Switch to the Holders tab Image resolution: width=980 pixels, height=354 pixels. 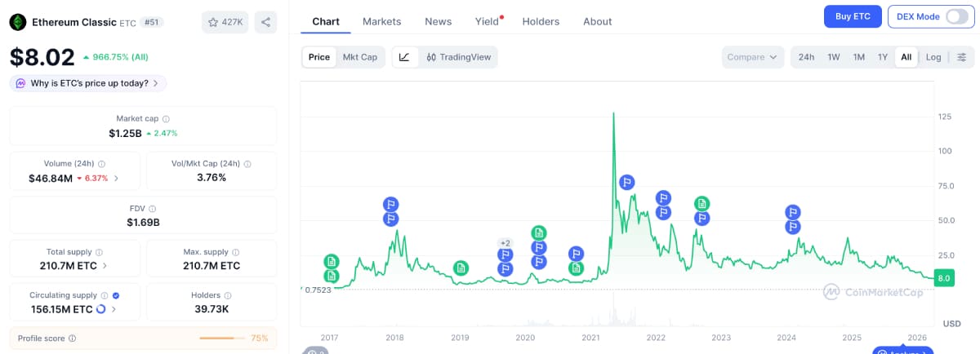[541, 21]
